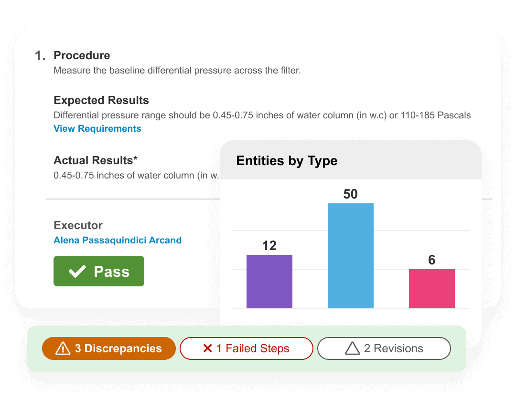
Task: Click the baseline differential pressure procedure description
Action: [x=177, y=71]
